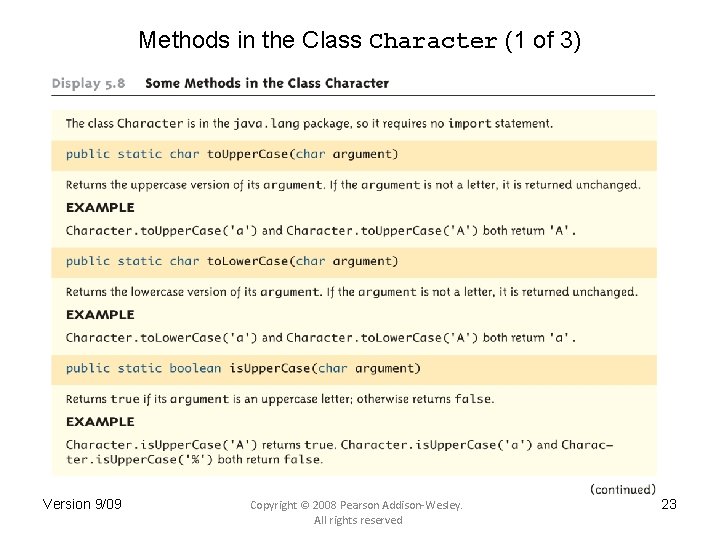720x540 pixels.
Task: Click the java.lang package sentence
Action: click(x=309, y=124)
